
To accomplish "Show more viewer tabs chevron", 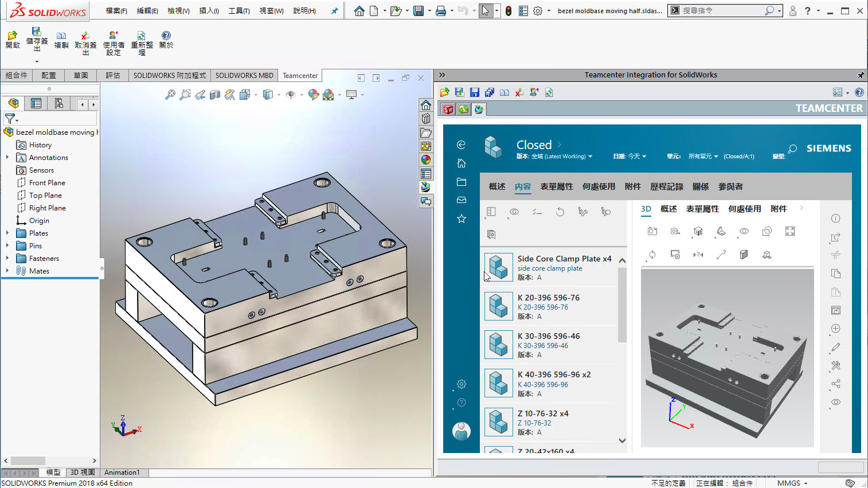I will pyautogui.click(x=801, y=208).
